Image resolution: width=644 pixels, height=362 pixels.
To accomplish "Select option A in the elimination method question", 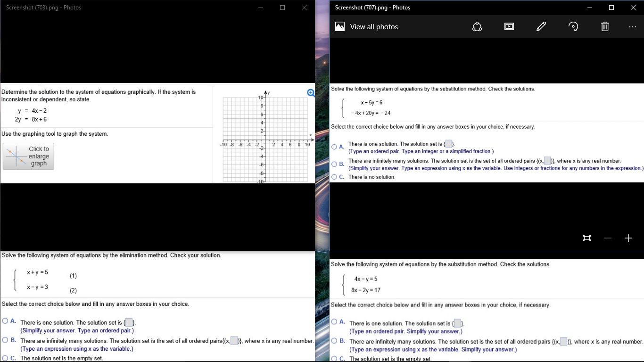I will [5, 321].
